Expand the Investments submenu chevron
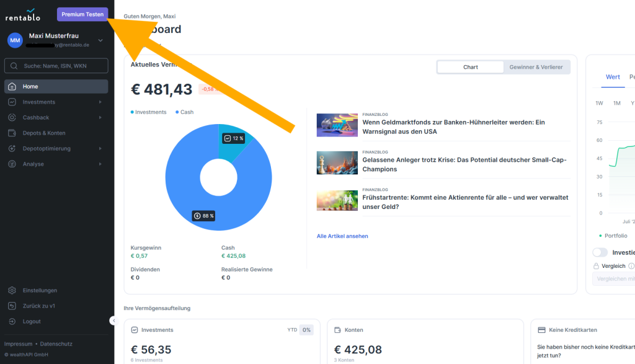Image resolution: width=635 pixels, height=364 pixels. click(101, 102)
